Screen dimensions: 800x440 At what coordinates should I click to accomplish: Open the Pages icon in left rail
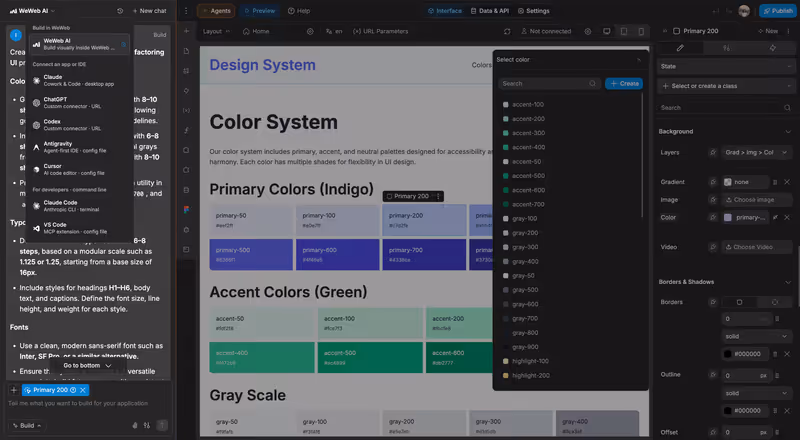(186, 51)
